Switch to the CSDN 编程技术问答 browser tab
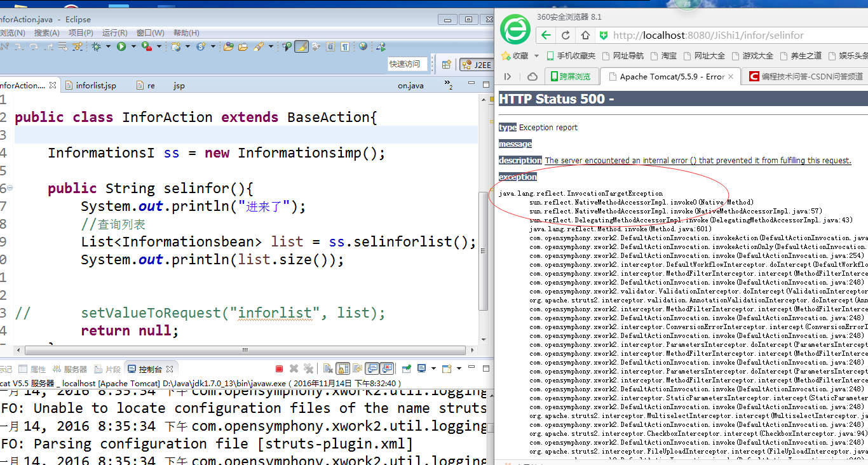Image resolution: width=868 pixels, height=465 pixels. 806,76
